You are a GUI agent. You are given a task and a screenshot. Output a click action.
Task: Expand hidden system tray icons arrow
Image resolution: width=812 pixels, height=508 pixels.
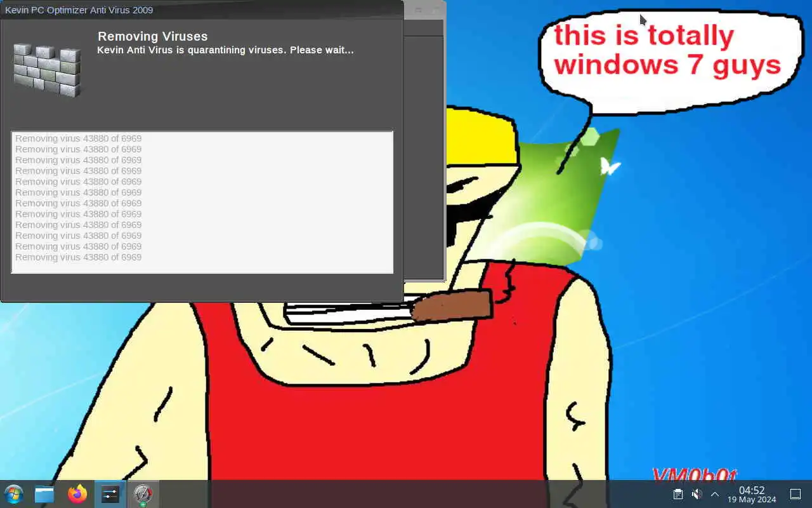714,494
